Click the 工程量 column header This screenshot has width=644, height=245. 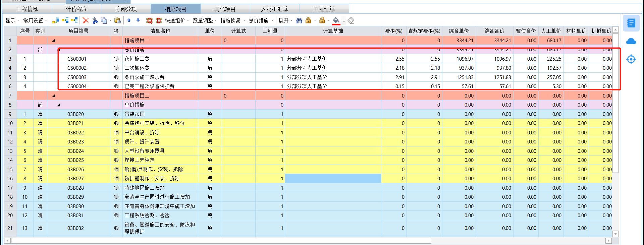pos(270,31)
